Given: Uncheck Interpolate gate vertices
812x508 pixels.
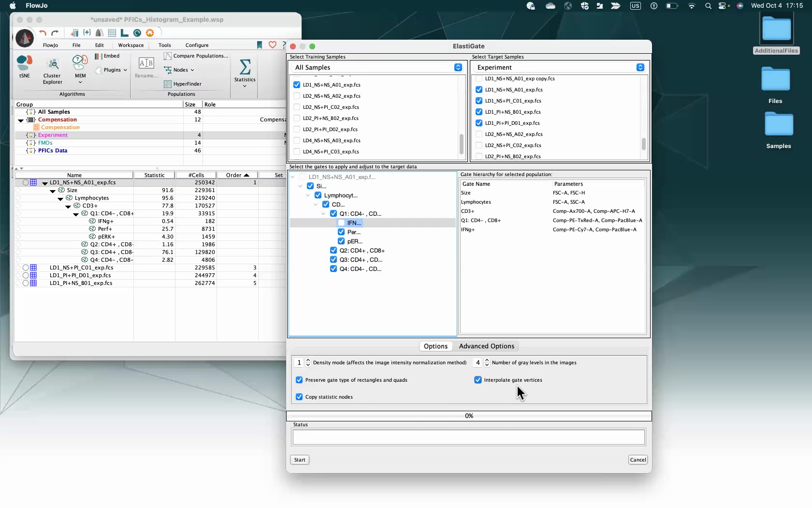Looking at the screenshot, I should (478, 380).
